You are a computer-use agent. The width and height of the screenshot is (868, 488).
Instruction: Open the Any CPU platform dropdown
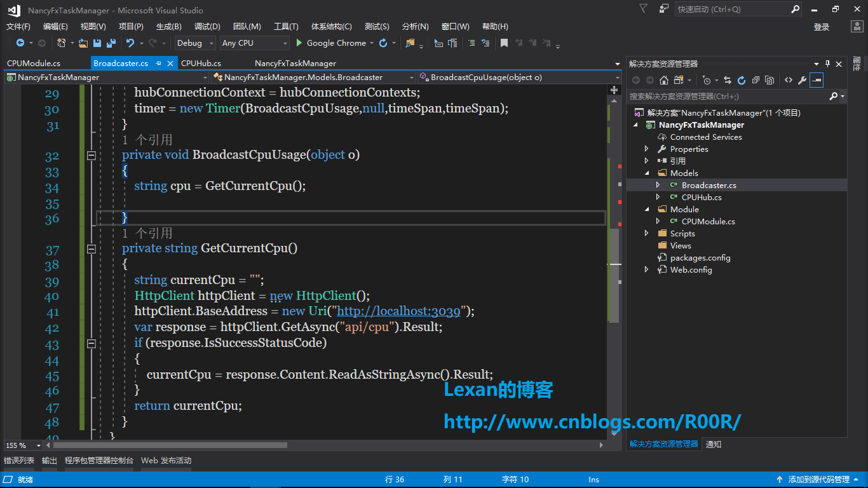point(254,43)
